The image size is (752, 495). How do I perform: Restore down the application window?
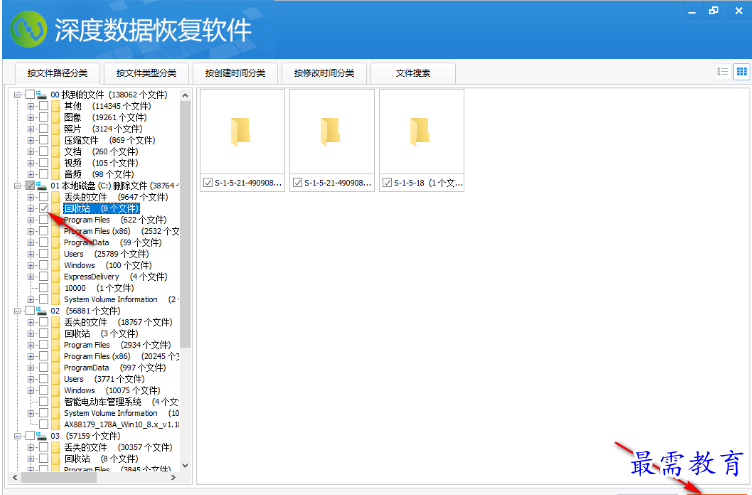(x=714, y=11)
